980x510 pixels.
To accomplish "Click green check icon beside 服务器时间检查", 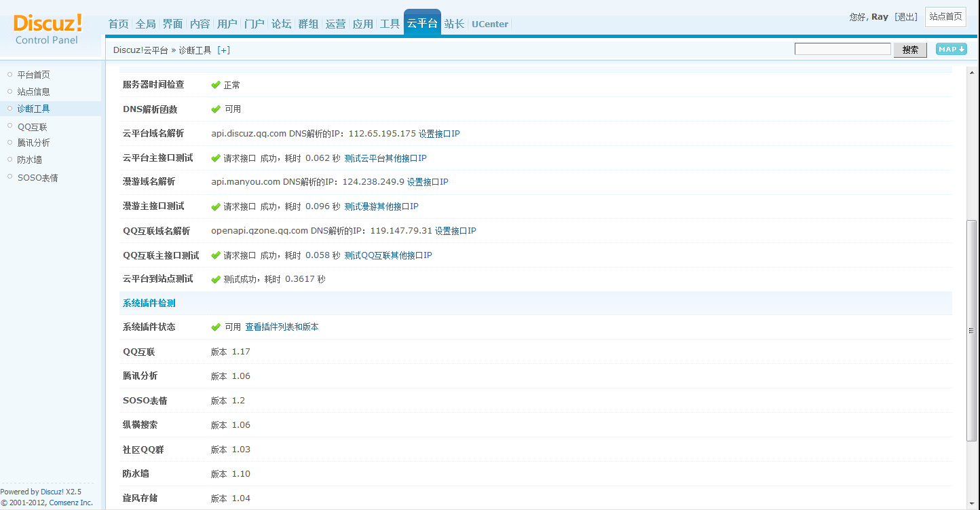I will [x=216, y=85].
